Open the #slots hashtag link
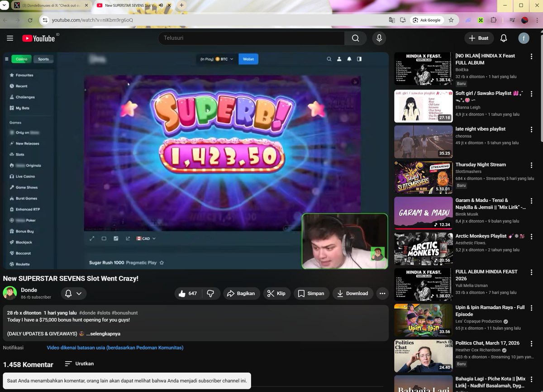The image size is (543, 392). pyautogui.click(x=103, y=313)
